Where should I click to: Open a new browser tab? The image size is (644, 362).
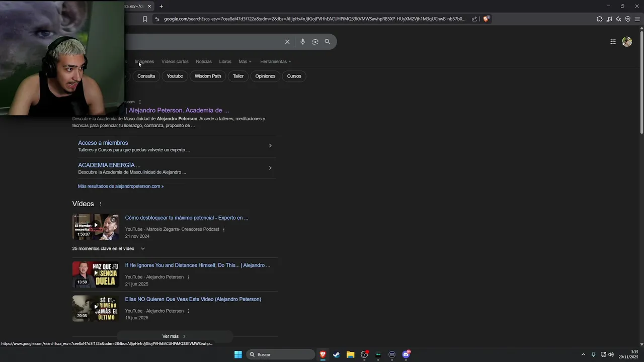(161, 7)
